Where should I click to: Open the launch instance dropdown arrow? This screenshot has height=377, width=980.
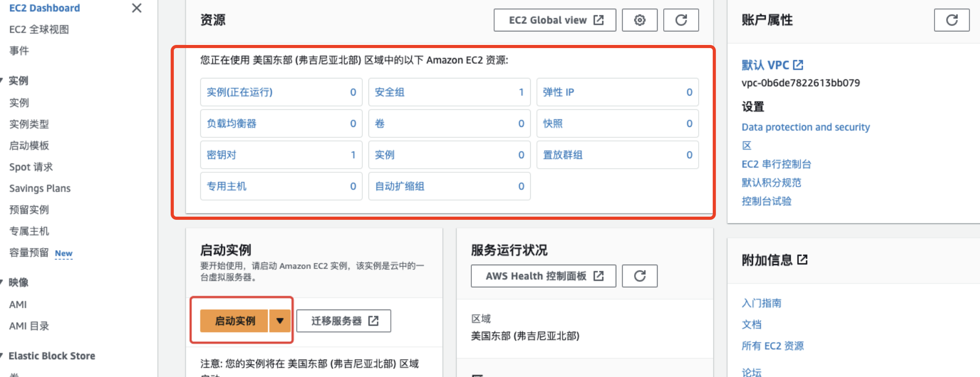tap(280, 321)
